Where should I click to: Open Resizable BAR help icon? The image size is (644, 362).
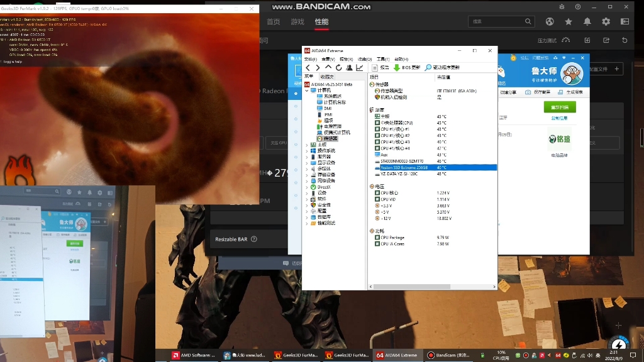(254, 239)
